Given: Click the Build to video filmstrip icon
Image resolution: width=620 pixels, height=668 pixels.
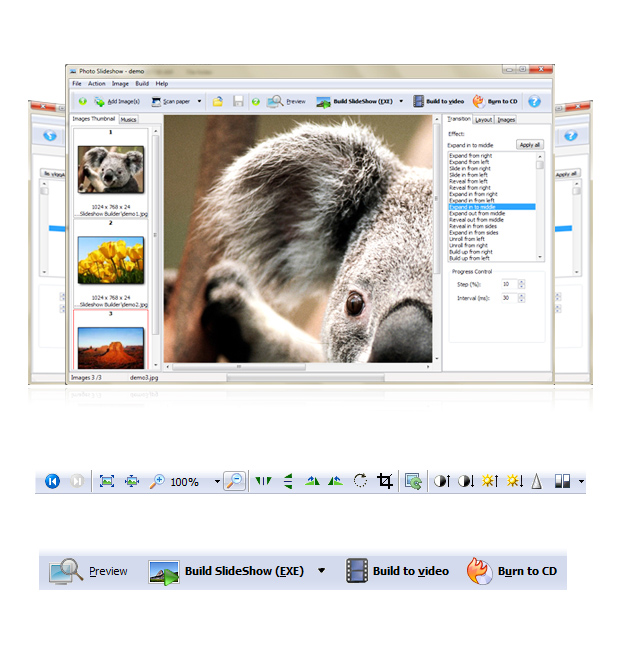Looking at the screenshot, I should pyautogui.click(x=356, y=571).
